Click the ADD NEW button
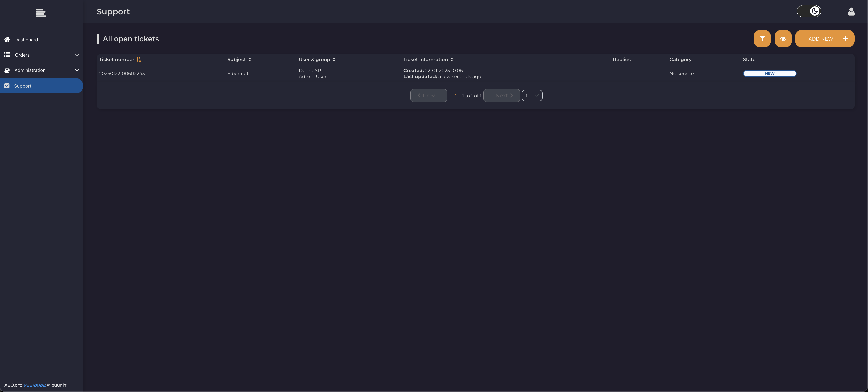868x392 pixels. click(x=824, y=39)
